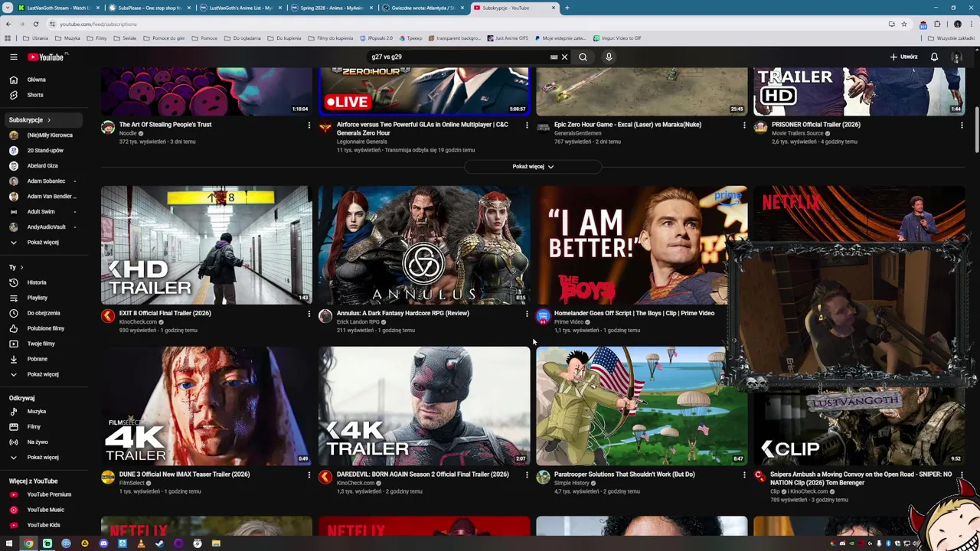Image resolution: width=980 pixels, height=551 pixels.
Task: Open the Erick Landon RPG channel link
Action: [x=358, y=322]
